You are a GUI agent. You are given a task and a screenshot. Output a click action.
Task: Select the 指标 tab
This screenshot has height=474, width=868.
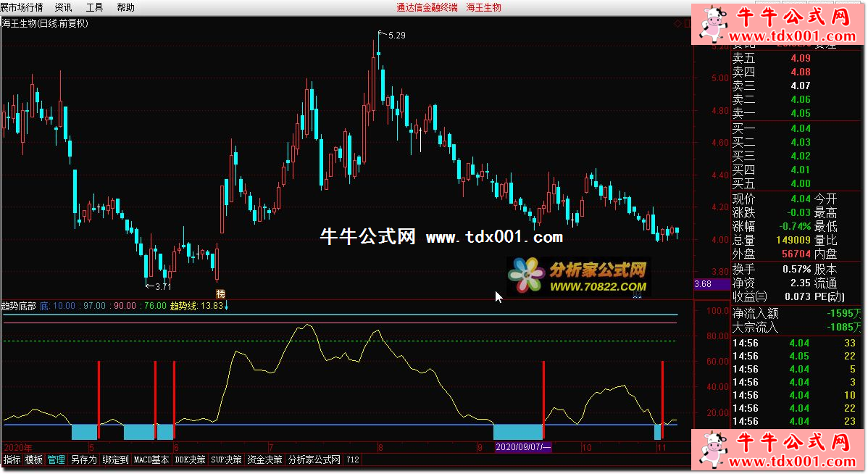(x=12, y=460)
